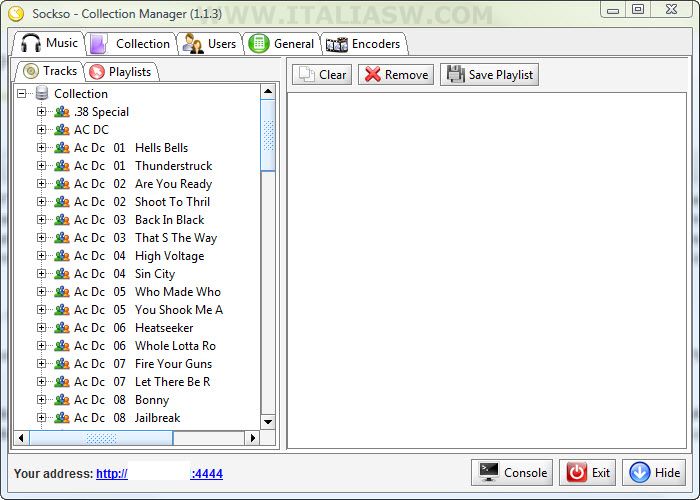Click artist icon beside You Shook Me A
Viewport: 700px width, 500px height.
(62, 310)
